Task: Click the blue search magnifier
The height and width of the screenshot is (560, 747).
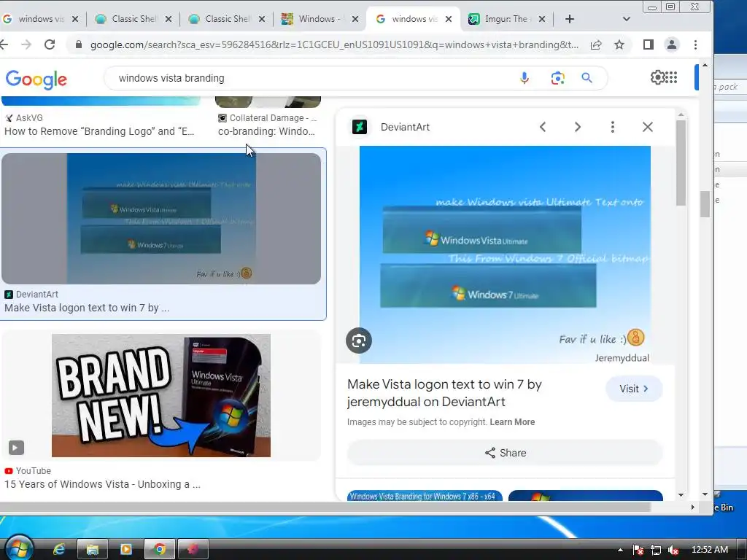Action: [587, 78]
